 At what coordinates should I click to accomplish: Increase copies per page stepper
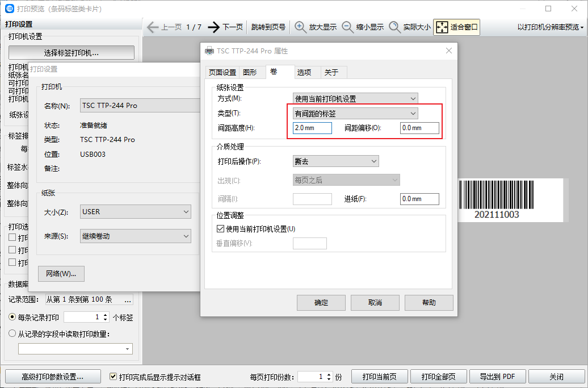coord(329,374)
